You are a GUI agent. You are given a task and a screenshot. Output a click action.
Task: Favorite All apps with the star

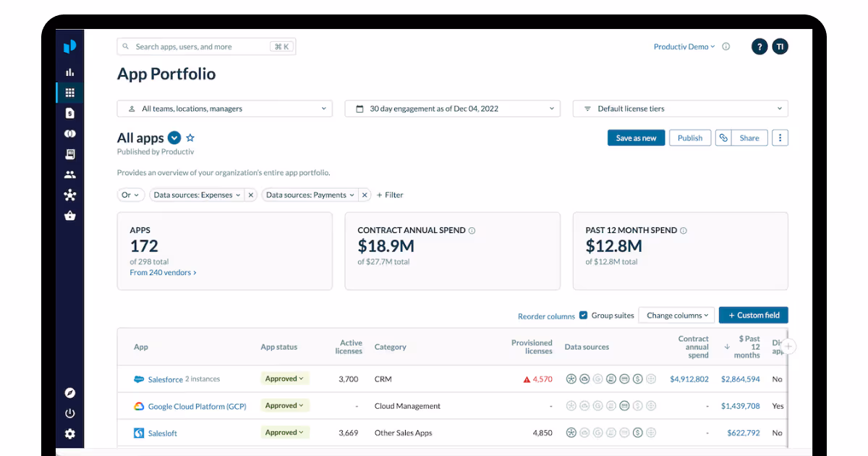(190, 138)
